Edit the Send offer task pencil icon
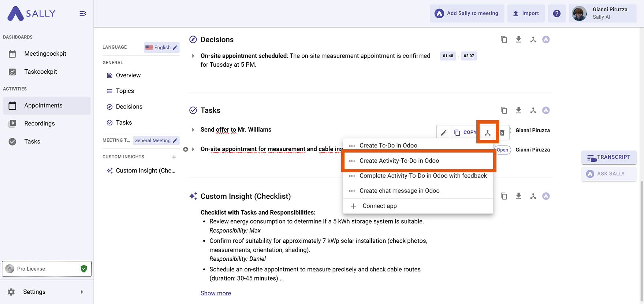This screenshot has height=304, width=644. tap(444, 133)
